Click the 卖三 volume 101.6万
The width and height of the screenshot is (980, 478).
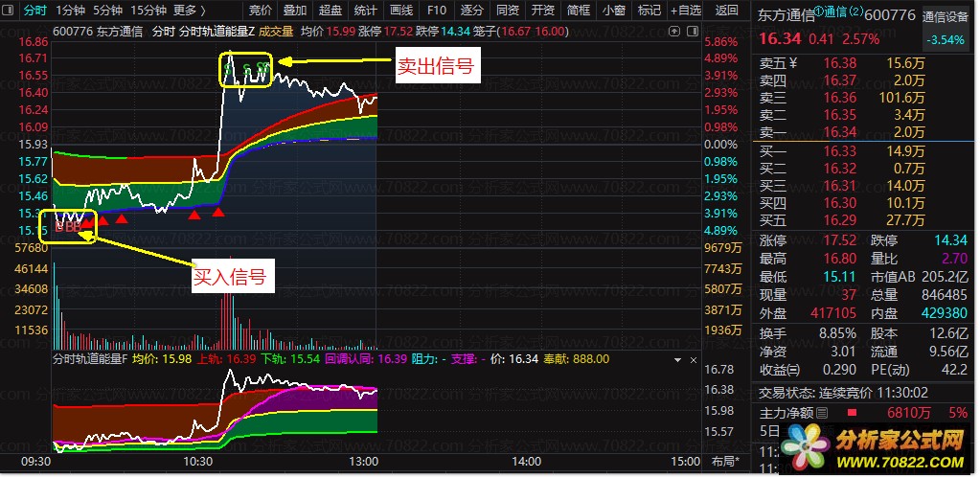click(901, 98)
